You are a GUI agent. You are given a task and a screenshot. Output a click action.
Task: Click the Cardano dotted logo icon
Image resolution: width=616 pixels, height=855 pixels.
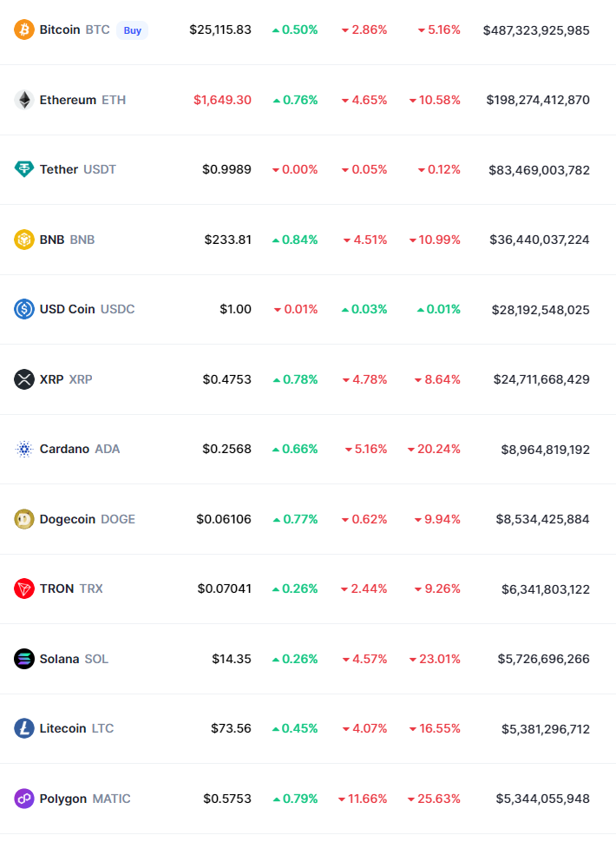24,449
